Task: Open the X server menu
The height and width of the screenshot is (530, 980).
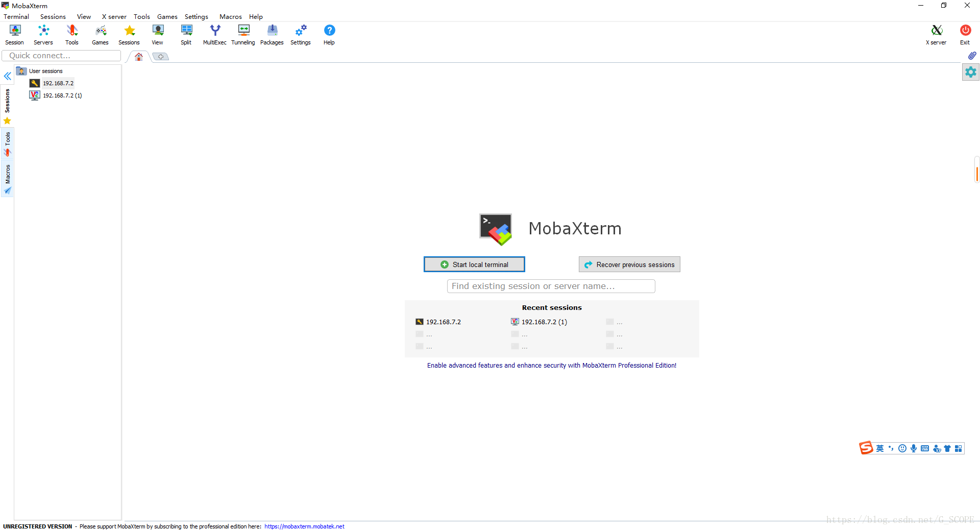Action: [114, 16]
